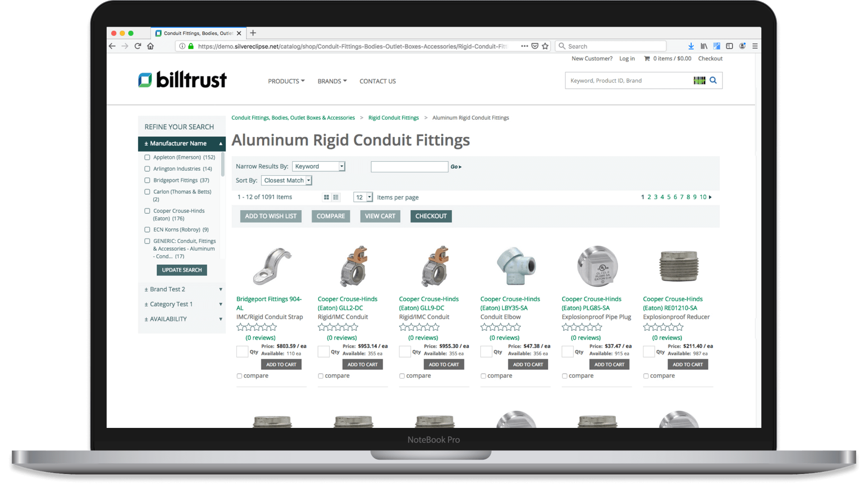Click the magnifier search icon

[x=713, y=80]
